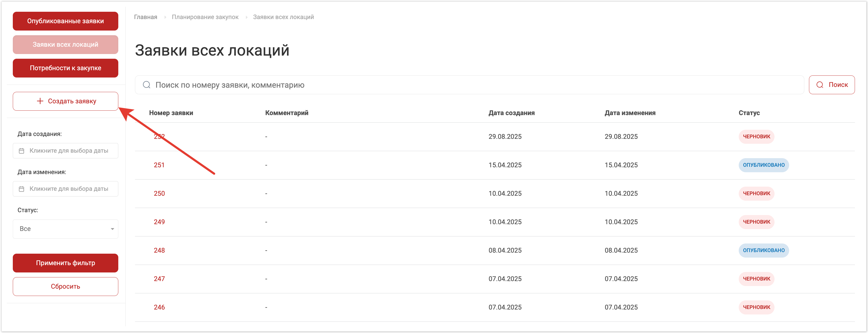Click the calendar icon under Дата создания

[22, 151]
